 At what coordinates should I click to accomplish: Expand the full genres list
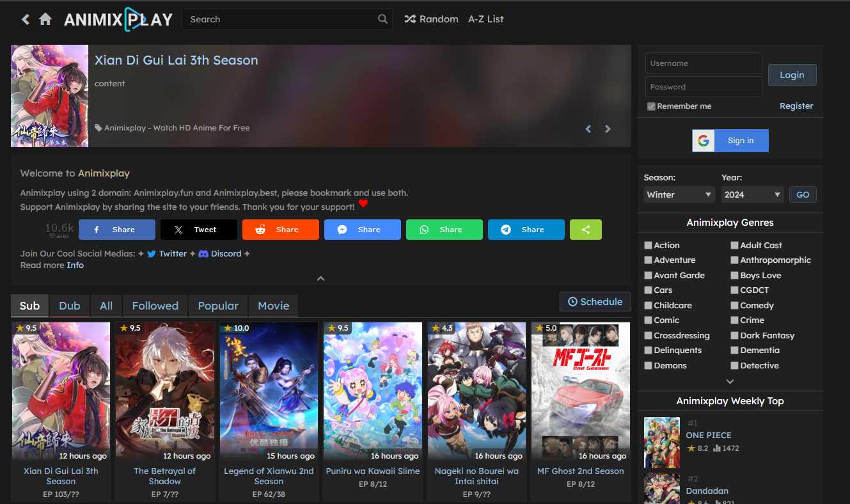pos(730,381)
